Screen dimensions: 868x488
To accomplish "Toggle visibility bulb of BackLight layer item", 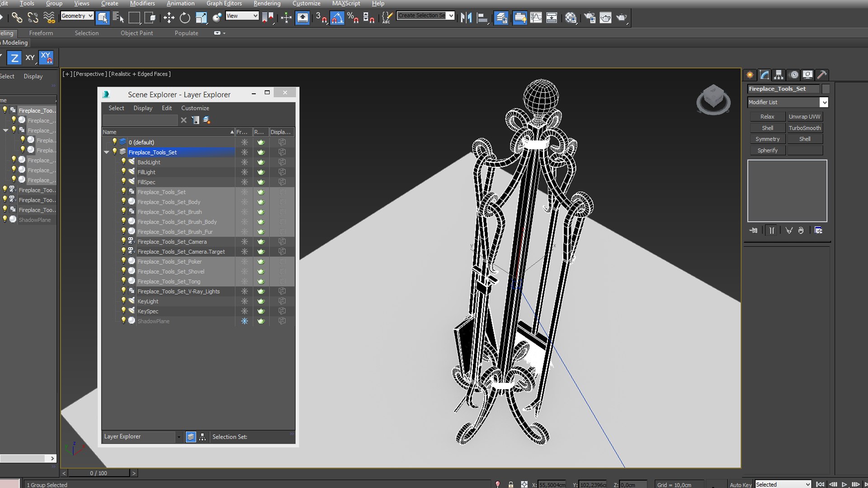I will point(123,162).
